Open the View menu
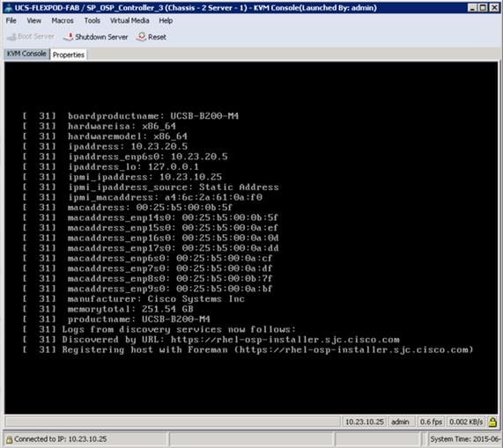 pos(33,20)
